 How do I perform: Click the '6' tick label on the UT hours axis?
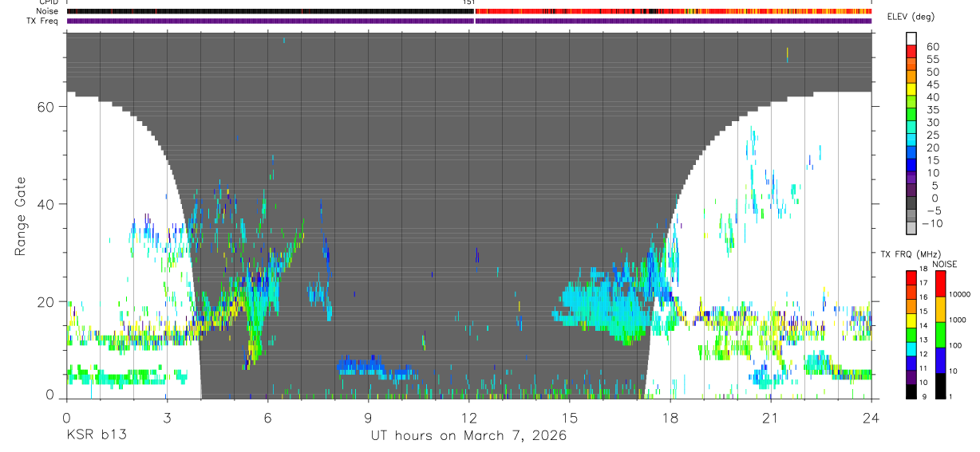click(x=267, y=418)
